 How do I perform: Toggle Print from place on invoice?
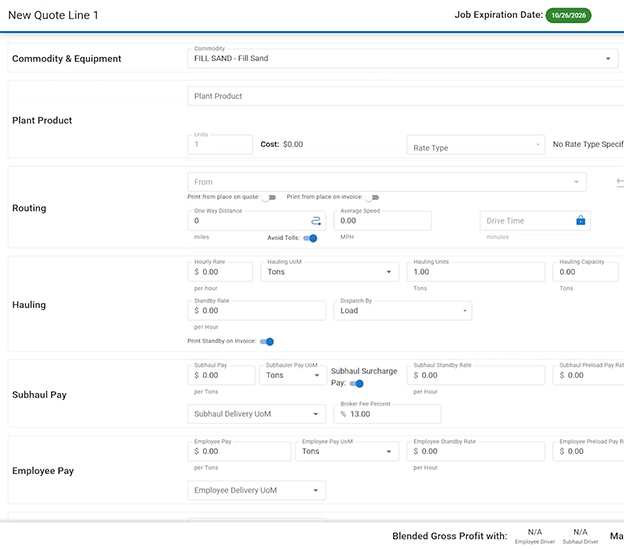[x=372, y=197]
